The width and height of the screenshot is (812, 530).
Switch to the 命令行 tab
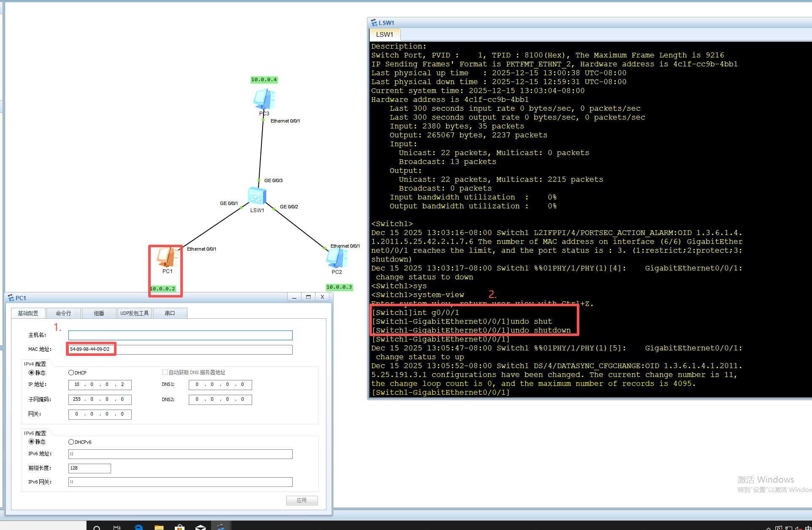tap(63, 313)
